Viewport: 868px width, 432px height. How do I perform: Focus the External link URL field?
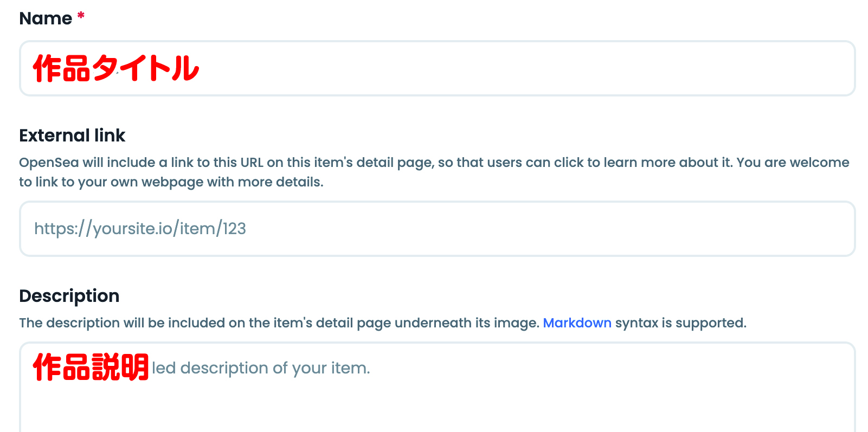click(x=488, y=229)
